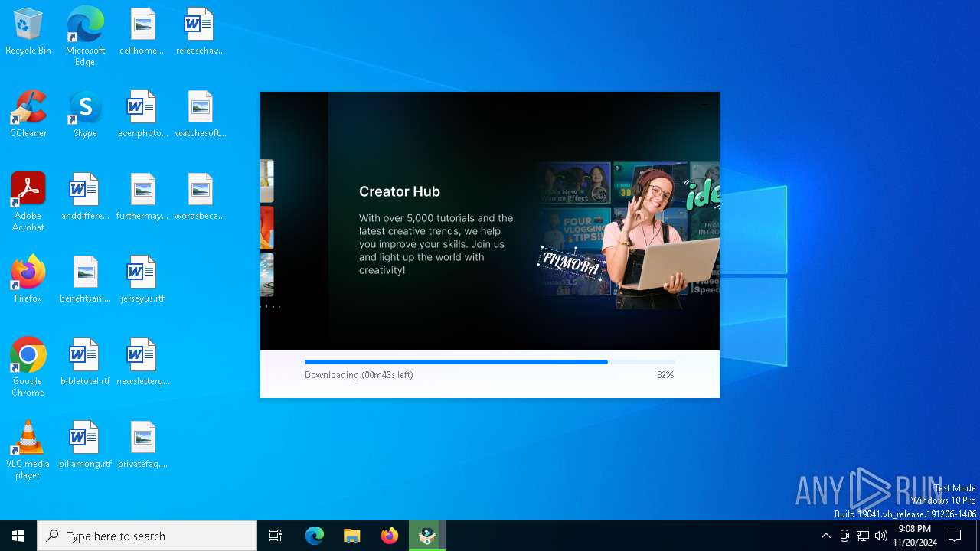Image resolution: width=980 pixels, height=551 pixels.
Task: Select the anddiffere Word document icon
Action: 85,197
